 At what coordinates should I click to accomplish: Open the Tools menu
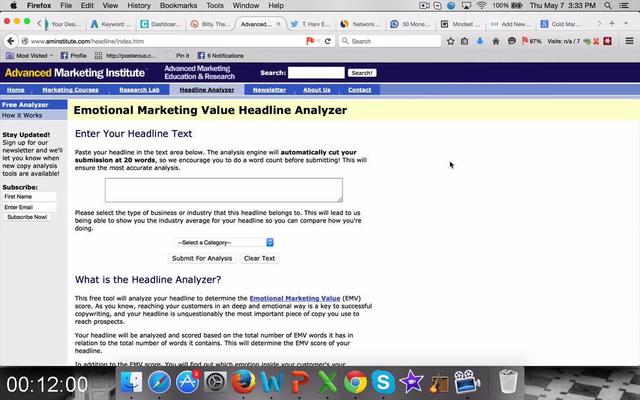point(215,6)
